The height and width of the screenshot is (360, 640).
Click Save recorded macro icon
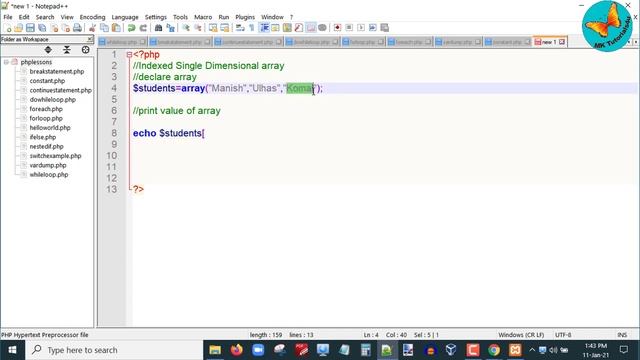click(384, 28)
